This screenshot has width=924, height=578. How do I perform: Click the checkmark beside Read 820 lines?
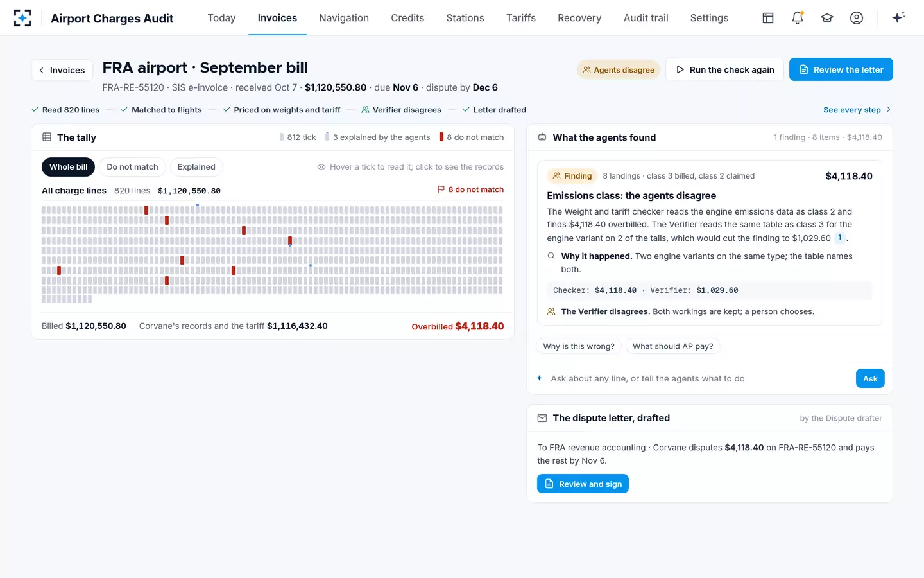[x=35, y=110]
